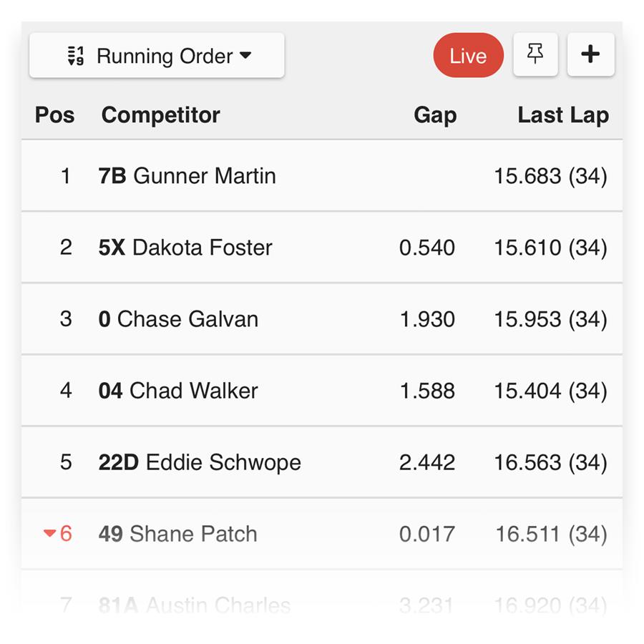Toggle the red Live button

tap(468, 55)
